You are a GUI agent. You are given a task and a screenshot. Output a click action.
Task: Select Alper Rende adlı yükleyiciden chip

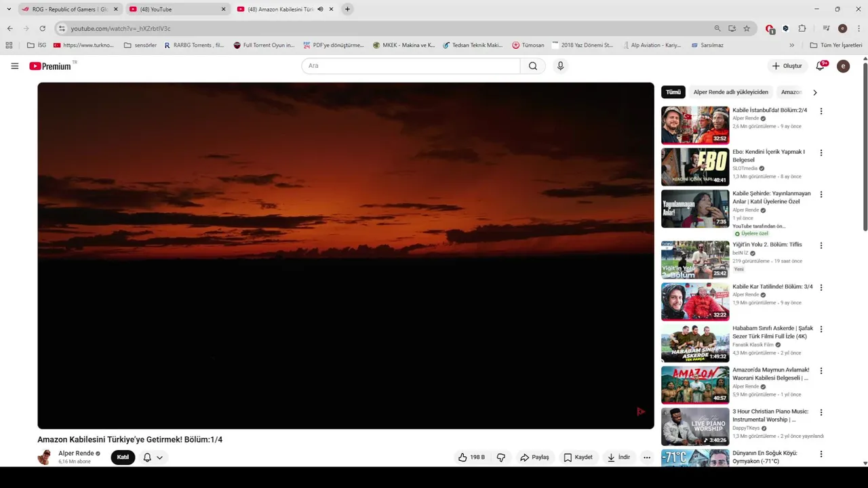coord(731,92)
